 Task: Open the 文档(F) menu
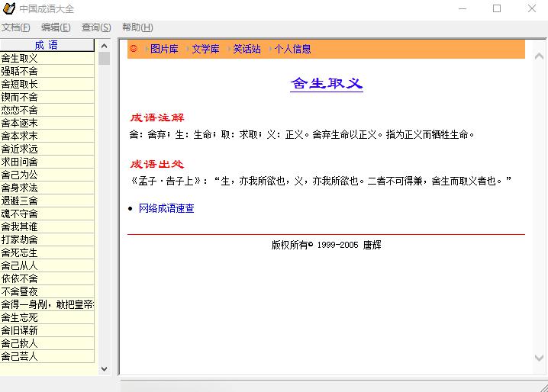point(16,27)
